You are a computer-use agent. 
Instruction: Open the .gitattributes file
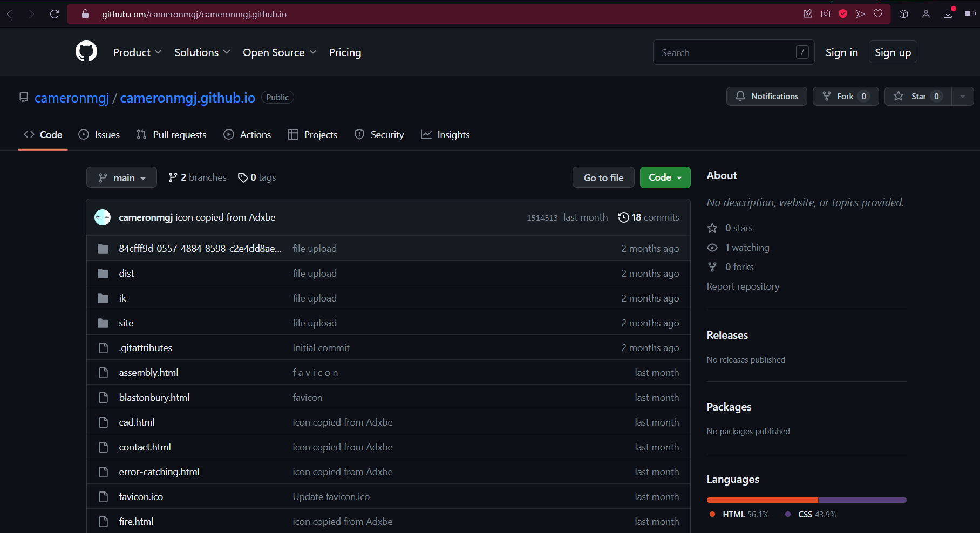146,348
